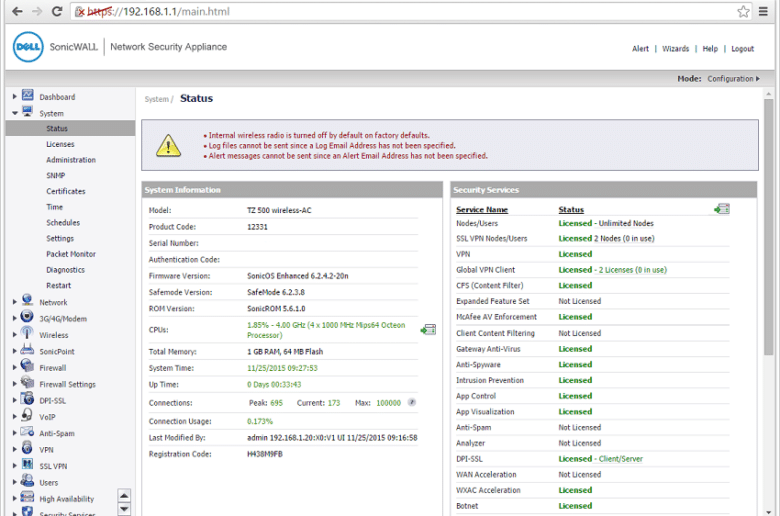Viewport: 780px width, 516px height.
Task: Open the Administration page
Action: (x=71, y=160)
